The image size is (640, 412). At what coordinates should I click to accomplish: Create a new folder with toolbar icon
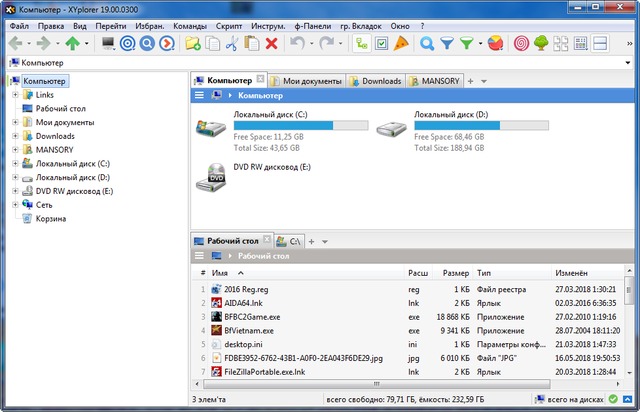[191, 44]
